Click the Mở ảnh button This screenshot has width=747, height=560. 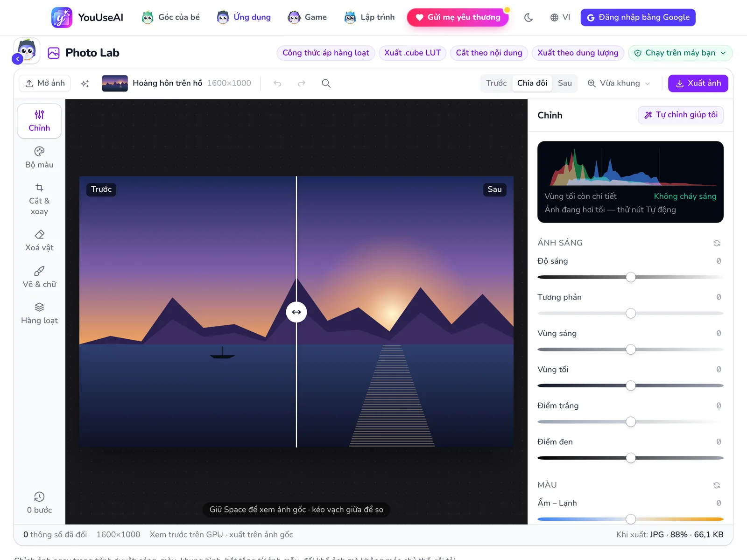point(45,83)
